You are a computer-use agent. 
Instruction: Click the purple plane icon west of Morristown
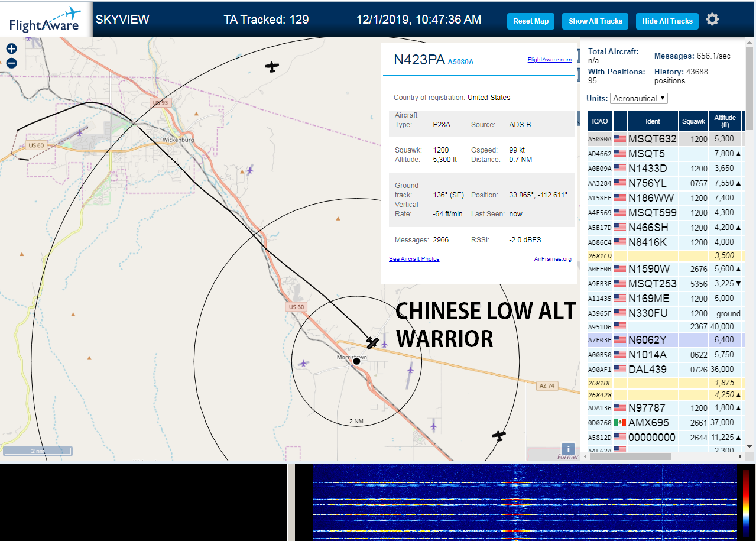(x=304, y=363)
